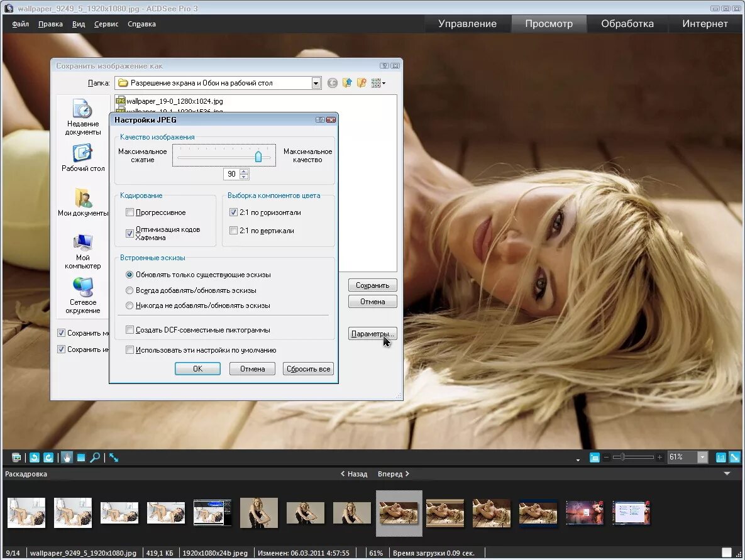
Task: Go to next image with Вперед
Action: pyautogui.click(x=394, y=473)
